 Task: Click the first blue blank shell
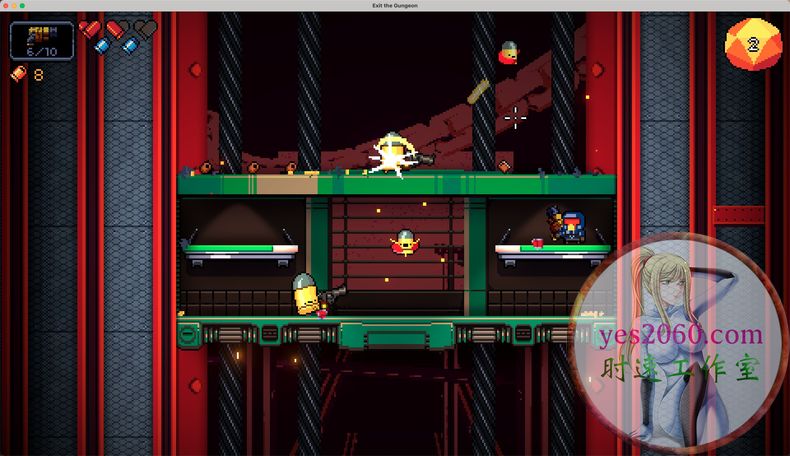click(102, 45)
